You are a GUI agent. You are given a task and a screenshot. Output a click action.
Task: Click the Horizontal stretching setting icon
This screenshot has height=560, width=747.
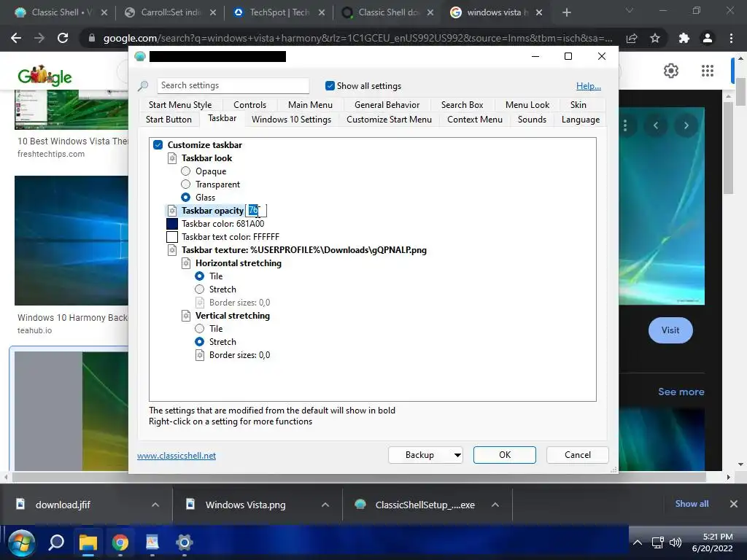click(x=186, y=263)
